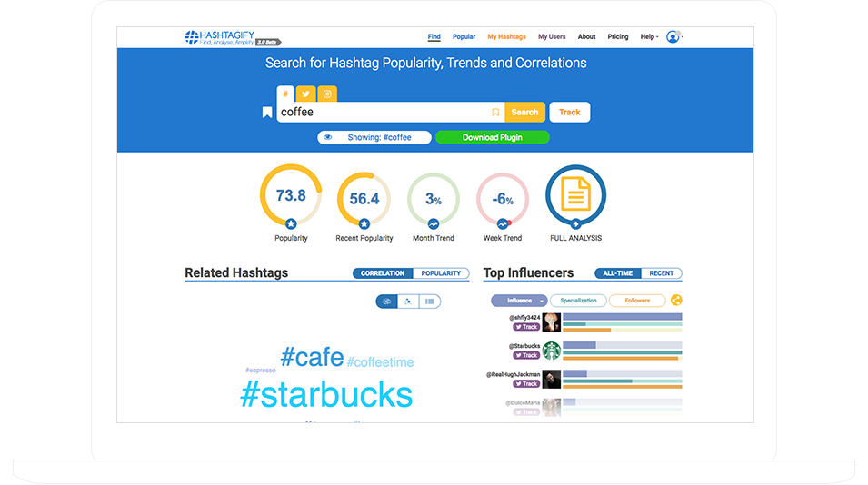
Task: Click the orange Search button
Action: click(524, 113)
